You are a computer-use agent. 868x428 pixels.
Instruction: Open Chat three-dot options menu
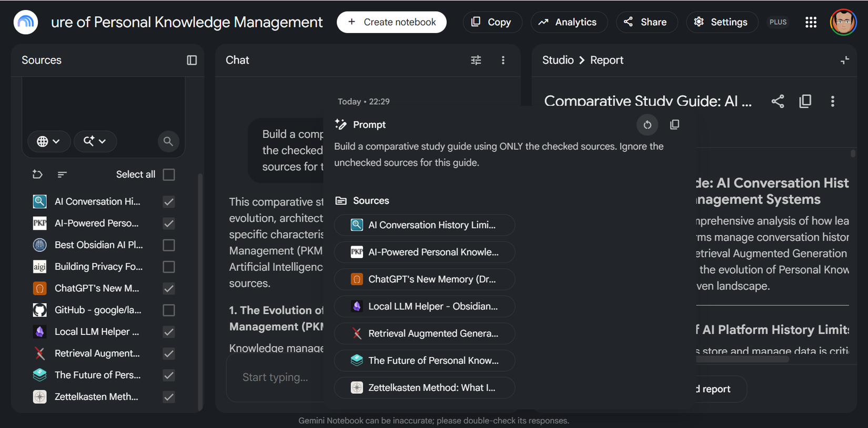(x=503, y=60)
